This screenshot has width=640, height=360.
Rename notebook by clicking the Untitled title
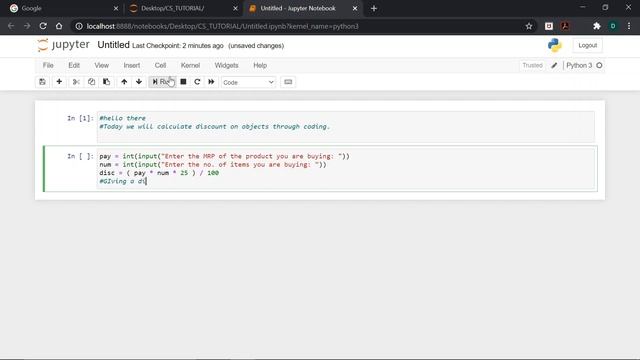click(x=113, y=45)
